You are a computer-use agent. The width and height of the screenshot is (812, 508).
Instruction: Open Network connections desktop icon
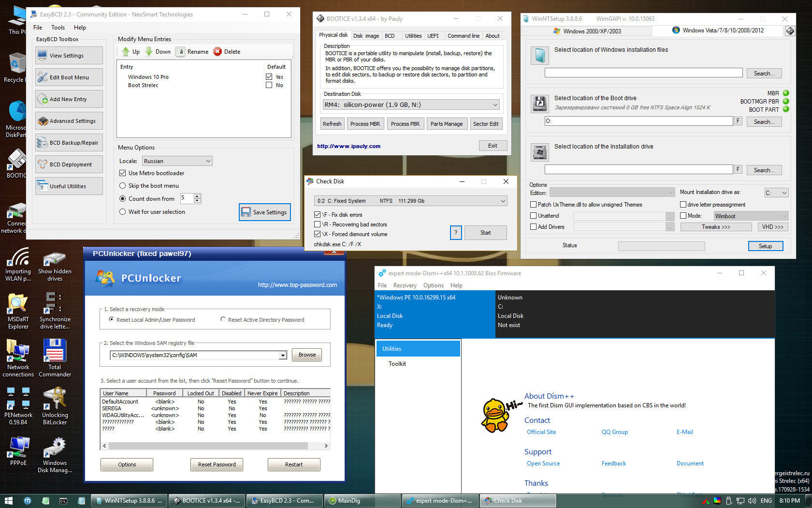click(18, 359)
